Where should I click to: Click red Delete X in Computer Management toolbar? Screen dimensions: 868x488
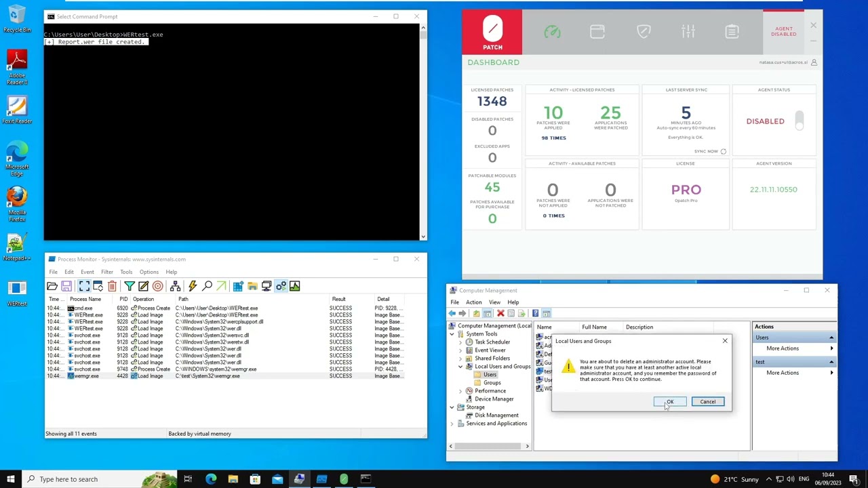click(500, 313)
